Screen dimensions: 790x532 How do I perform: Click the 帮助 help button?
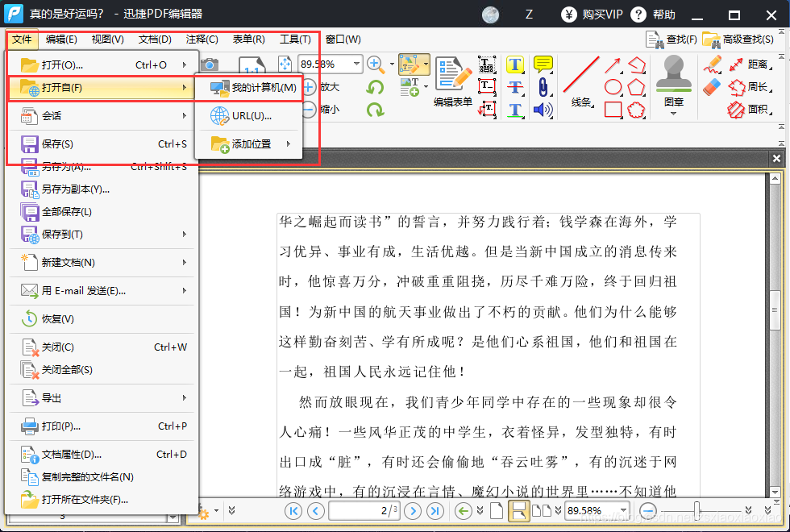click(x=653, y=15)
